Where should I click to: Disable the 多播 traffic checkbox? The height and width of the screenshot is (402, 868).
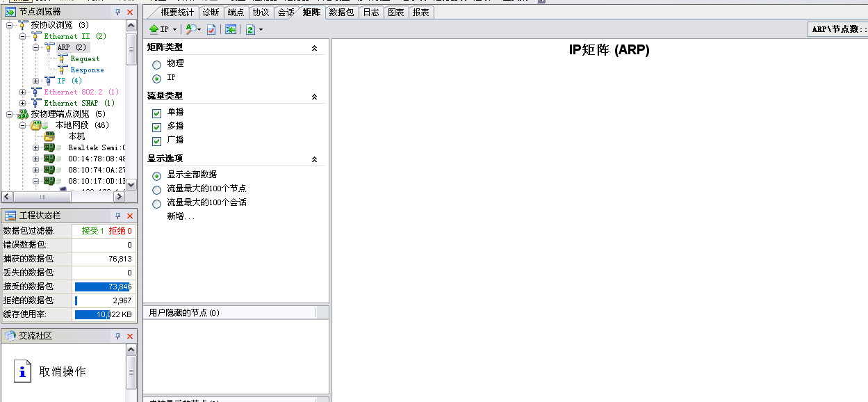coord(156,127)
